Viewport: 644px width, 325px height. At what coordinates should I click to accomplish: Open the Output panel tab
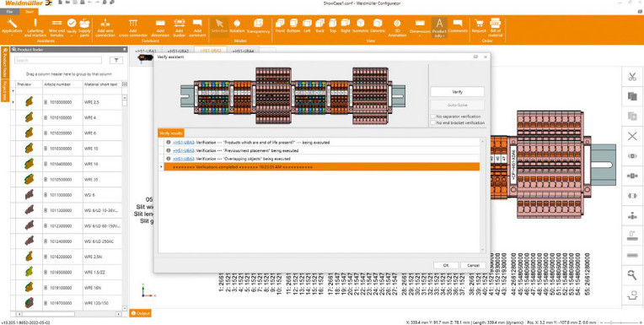coord(140,313)
